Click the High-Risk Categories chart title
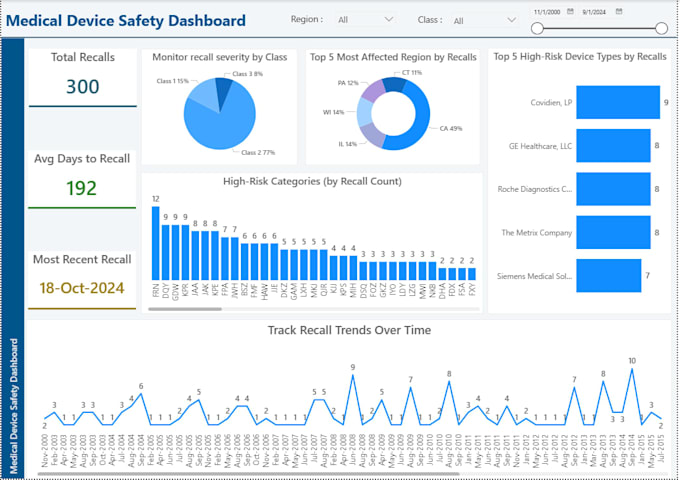The image size is (680, 480). point(312,181)
